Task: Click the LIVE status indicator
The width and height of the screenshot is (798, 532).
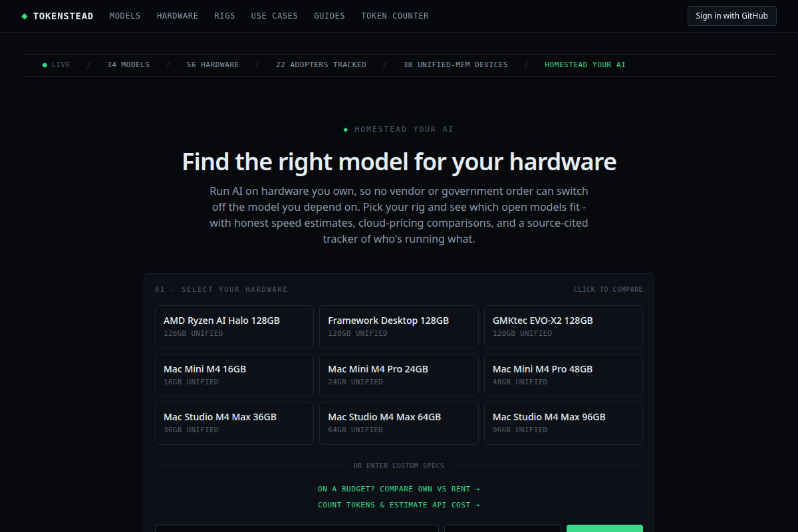Action: tap(57, 65)
